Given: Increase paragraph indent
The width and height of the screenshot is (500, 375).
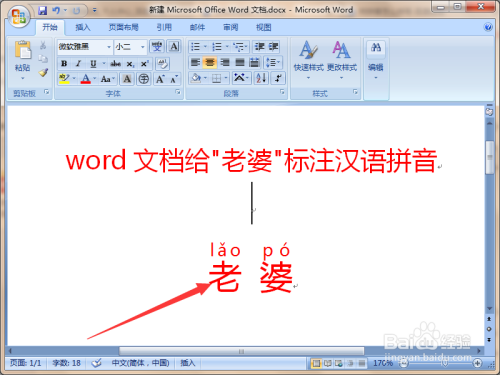Looking at the screenshot, I should pyautogui.click(x=273, y=47).
